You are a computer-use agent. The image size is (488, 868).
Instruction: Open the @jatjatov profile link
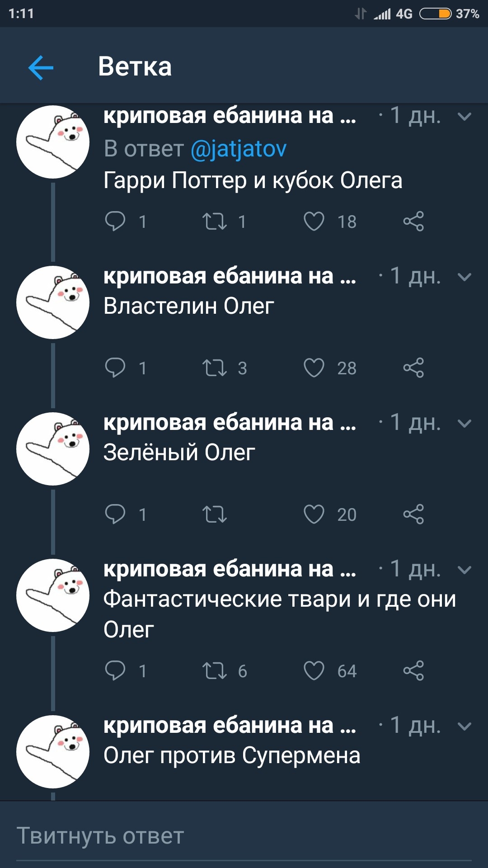(239, 149)
